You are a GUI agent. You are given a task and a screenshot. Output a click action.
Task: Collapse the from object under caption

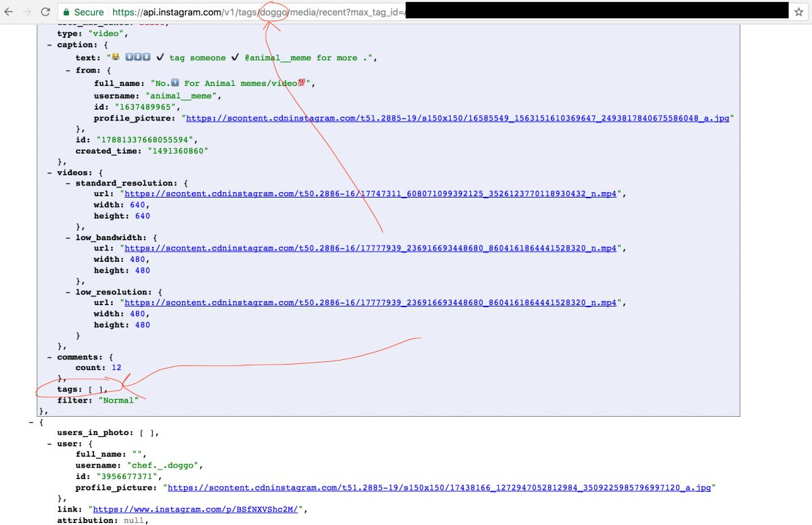68,70
